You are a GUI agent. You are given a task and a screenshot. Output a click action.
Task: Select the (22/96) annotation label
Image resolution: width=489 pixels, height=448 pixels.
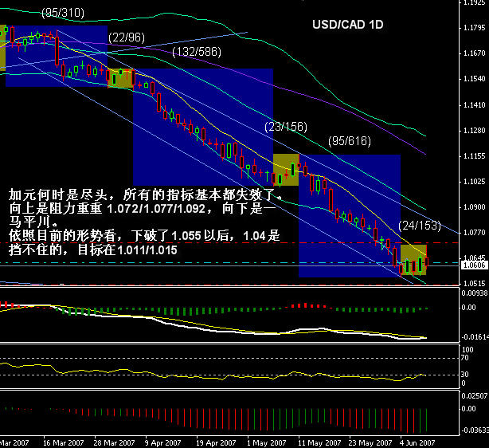tap(127, 37)
